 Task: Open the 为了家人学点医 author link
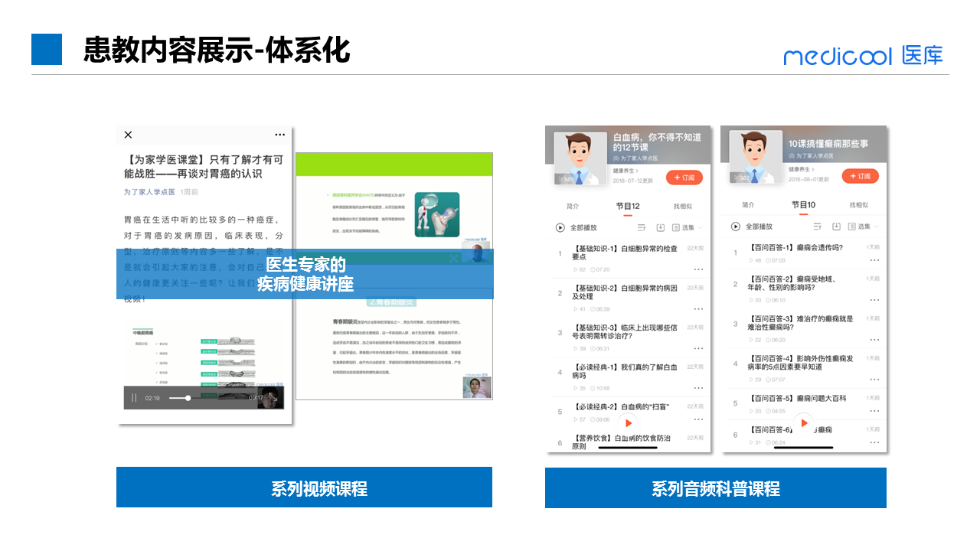(149, 192)
